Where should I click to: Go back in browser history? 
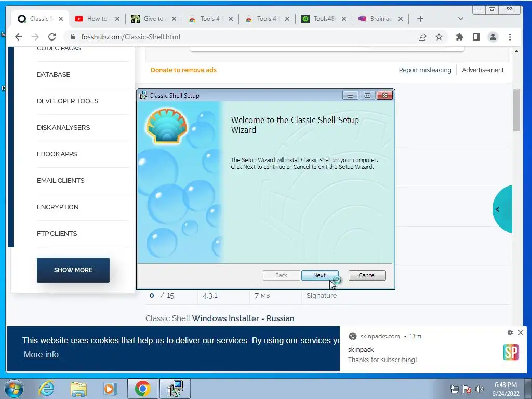[x=19, y=37]
